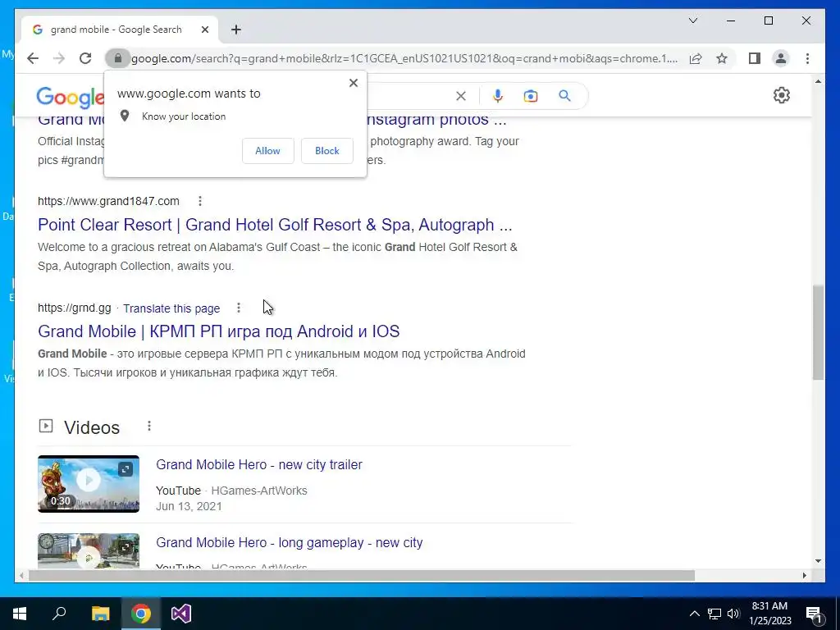The width and height of the screenshot is (840, 630).
Task: Open Google quick settings gear
Action: click(x=782, y=95)
